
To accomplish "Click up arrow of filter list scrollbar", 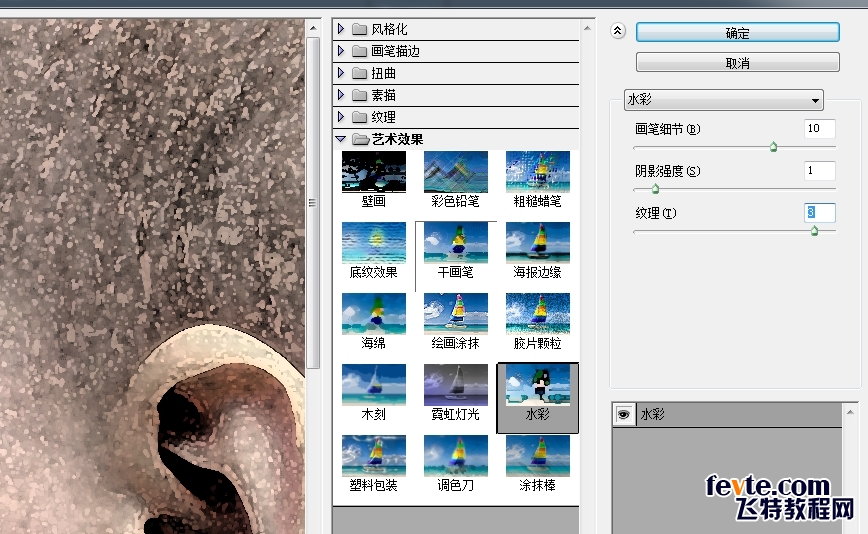I will (x=587, y=28).
